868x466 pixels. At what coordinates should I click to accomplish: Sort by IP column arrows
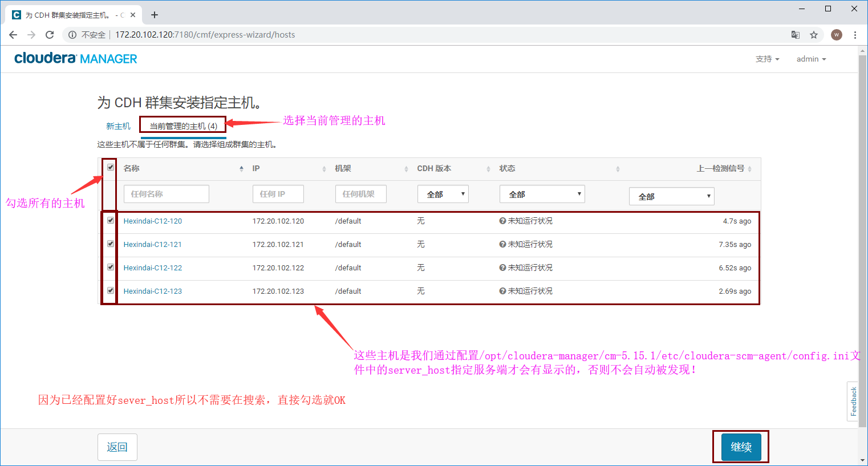point(324,169)
